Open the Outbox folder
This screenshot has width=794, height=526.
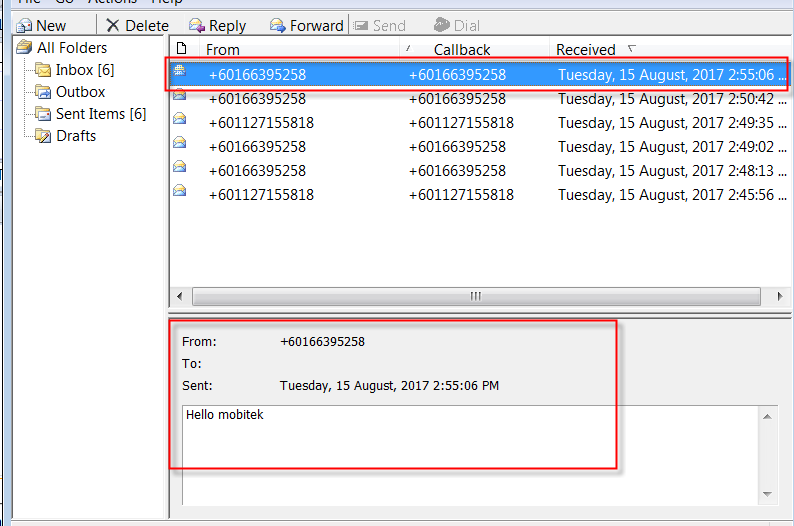click(x=80, y=92)
